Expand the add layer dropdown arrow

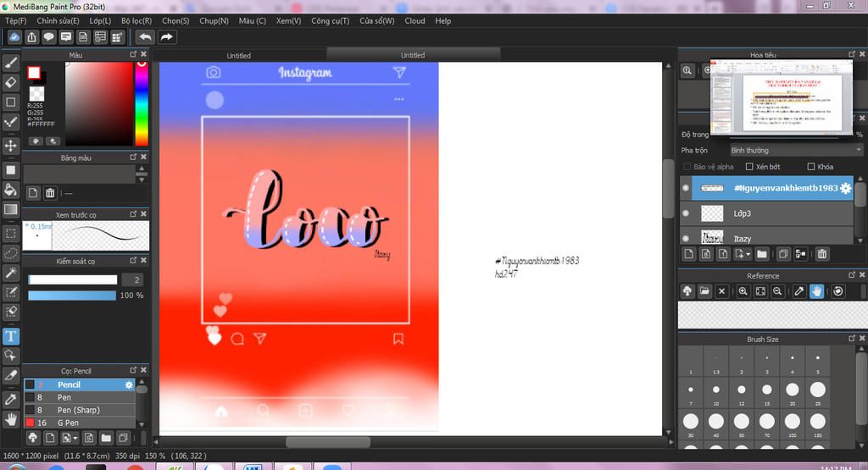pos(748,254)
